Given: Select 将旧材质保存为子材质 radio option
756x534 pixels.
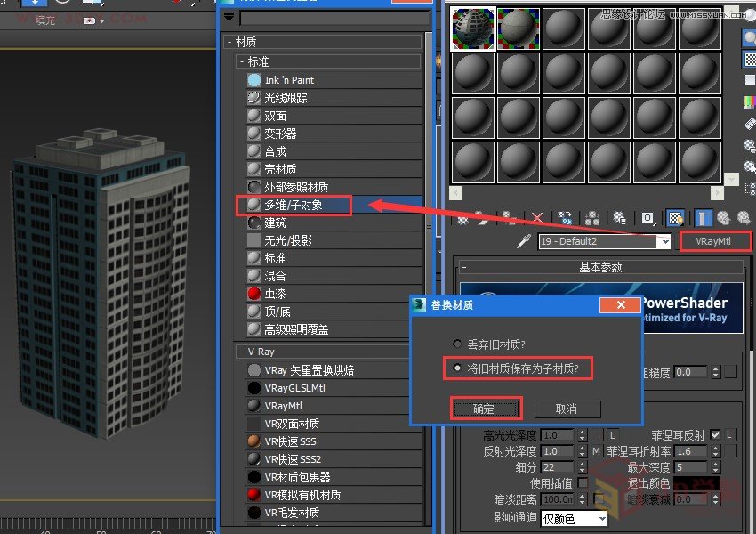Looking at the screenshot, I should pos(457,368).
